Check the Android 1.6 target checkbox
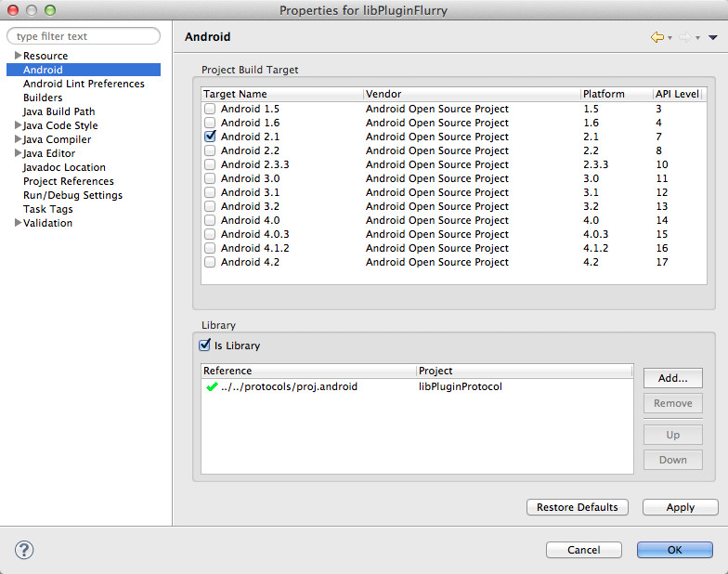The height and width of the screenshot is (574, 728). [210, 123]
